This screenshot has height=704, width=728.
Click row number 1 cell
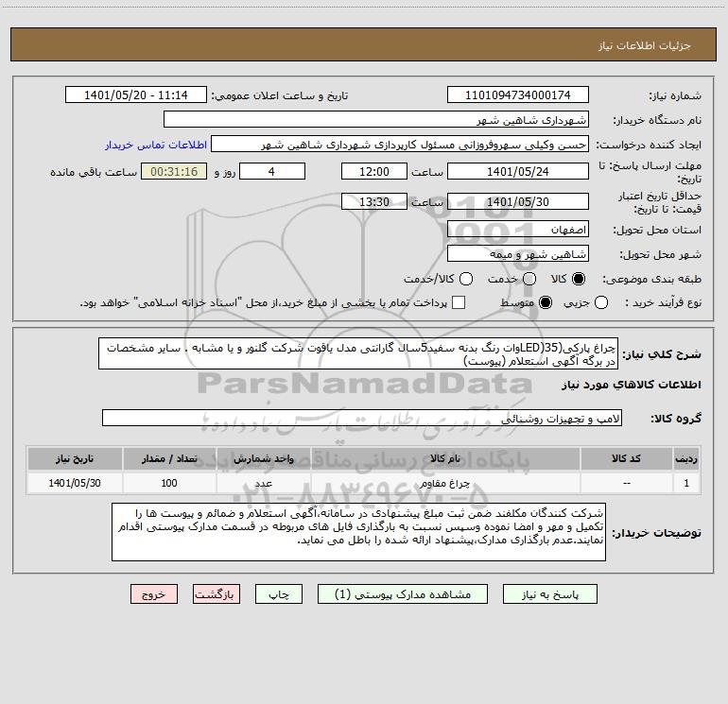(686, 483)
